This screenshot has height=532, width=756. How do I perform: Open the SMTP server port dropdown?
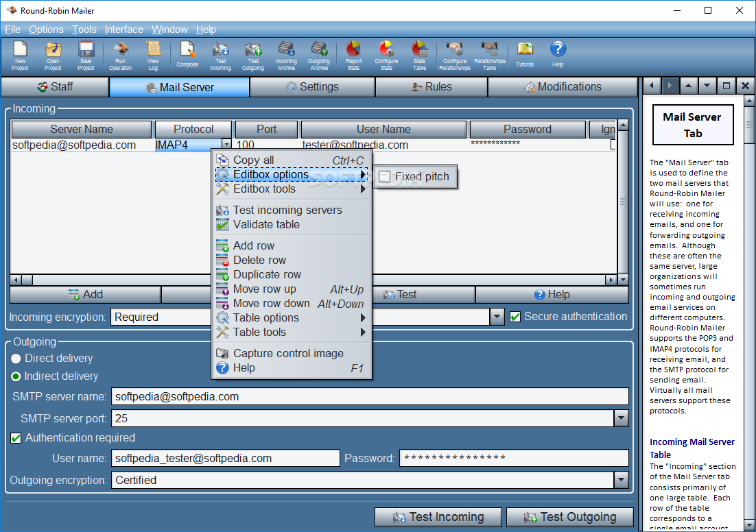tap(621, 418)
